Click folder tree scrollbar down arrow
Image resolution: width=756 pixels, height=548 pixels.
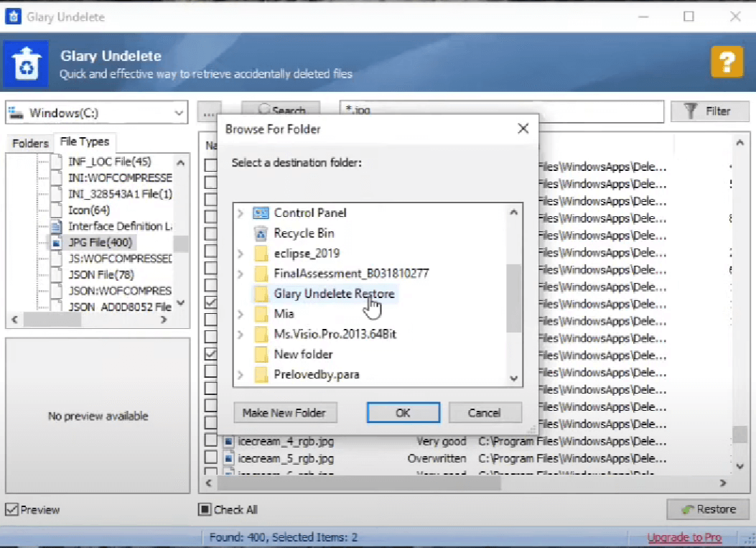(x=514, y=379)
